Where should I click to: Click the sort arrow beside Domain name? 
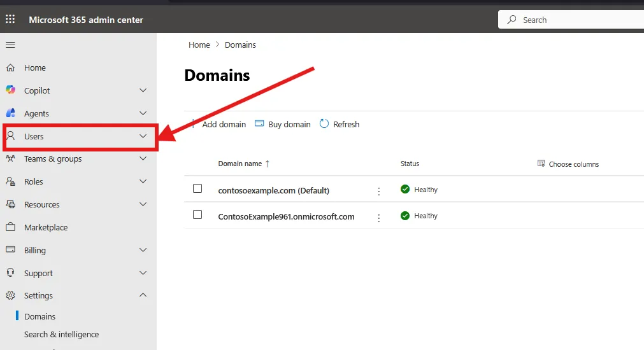coord(268,164)
